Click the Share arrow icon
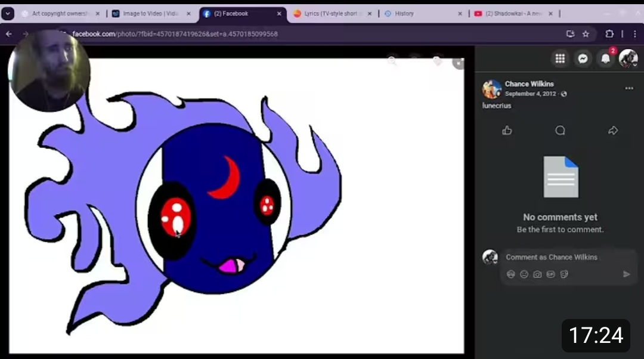Image resolution: width=644 pixels, height=359 pixels. click(612, 131)
